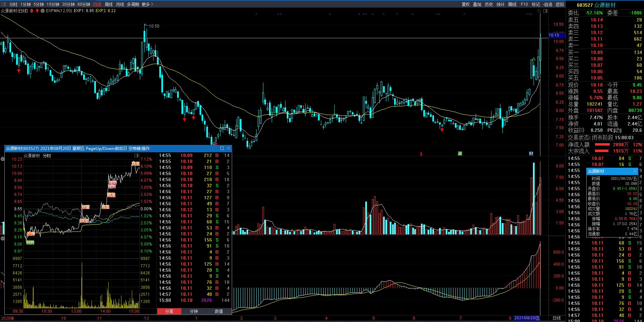Select the 60分钟 period
The image size is (644, 322).
84,4
